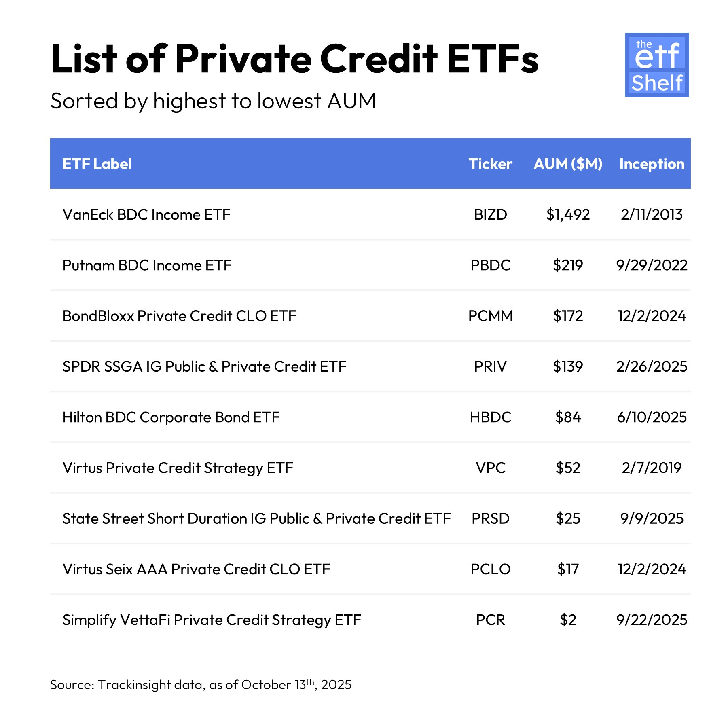Click the Ticker column header
The image size is (728, 728).
(x=490, y=164)
